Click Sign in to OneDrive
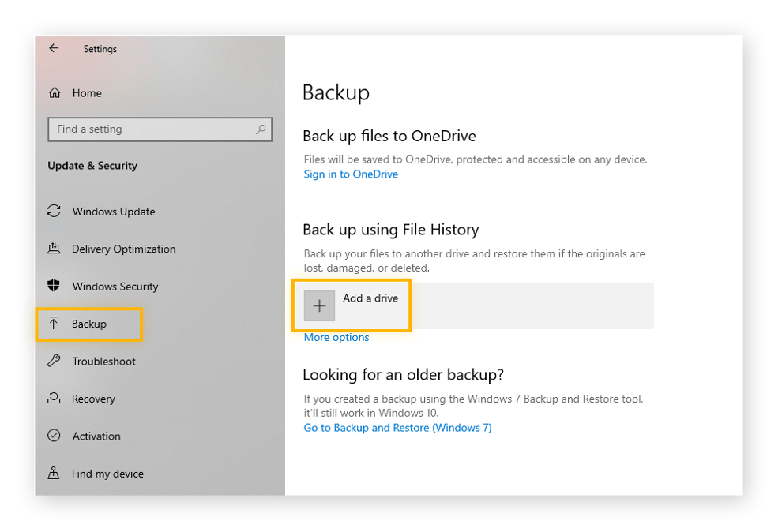 point(351,174)
